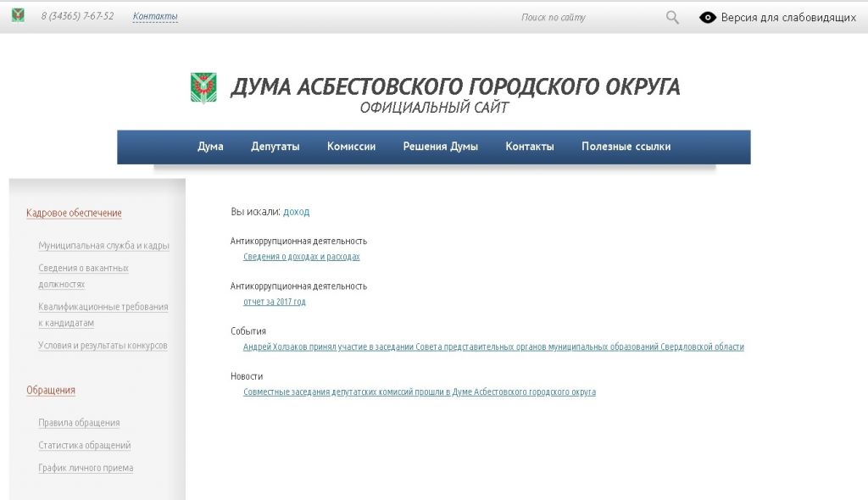Click the large coat of arms logo beside title
The image size is (868, 500).
click(x=203, y=87)
